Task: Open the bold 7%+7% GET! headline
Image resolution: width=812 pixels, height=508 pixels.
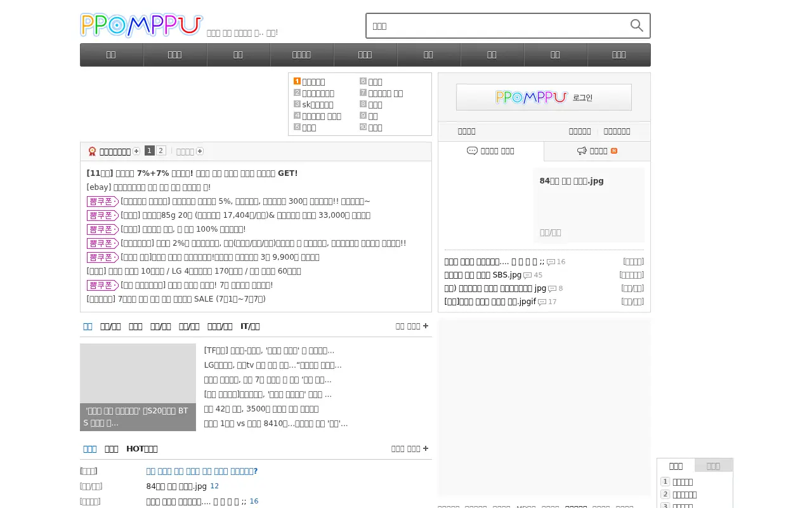Action: point(192,173)
